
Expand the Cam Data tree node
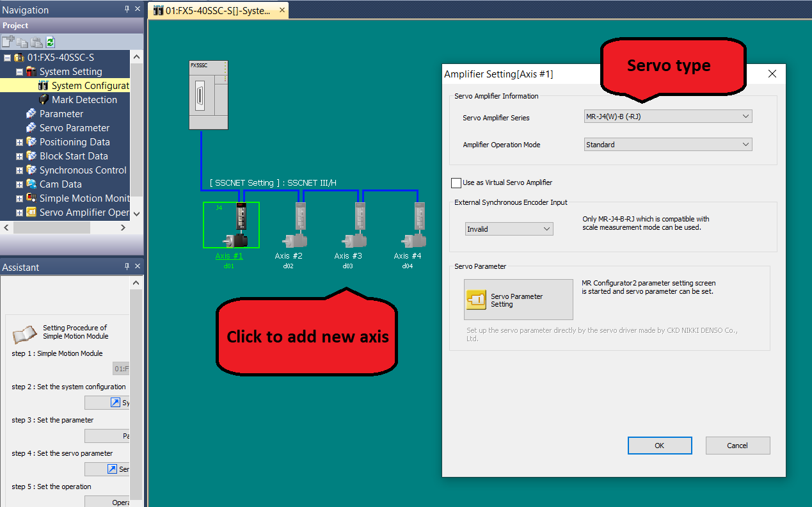click(19, 184)
